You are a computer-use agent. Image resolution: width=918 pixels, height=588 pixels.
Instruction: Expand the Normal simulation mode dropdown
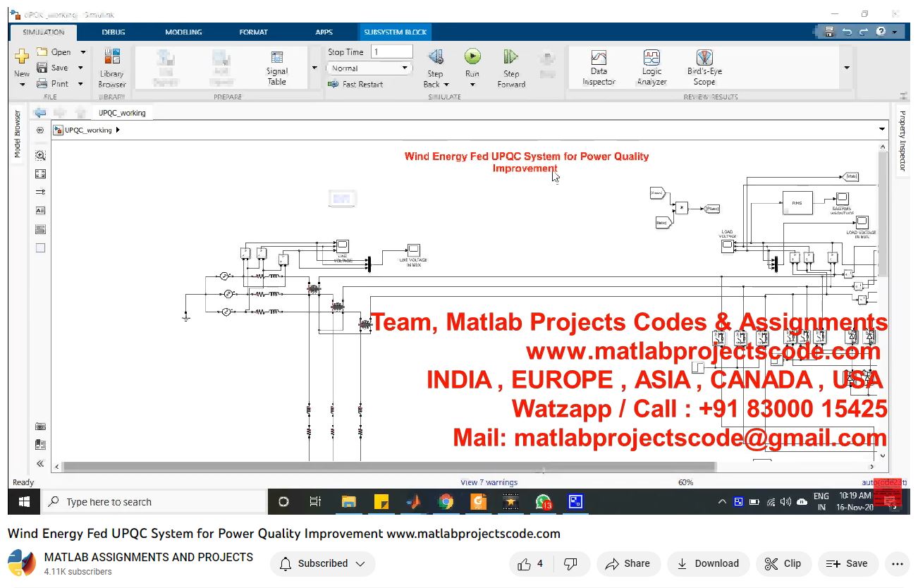click(x=405, y=68)
